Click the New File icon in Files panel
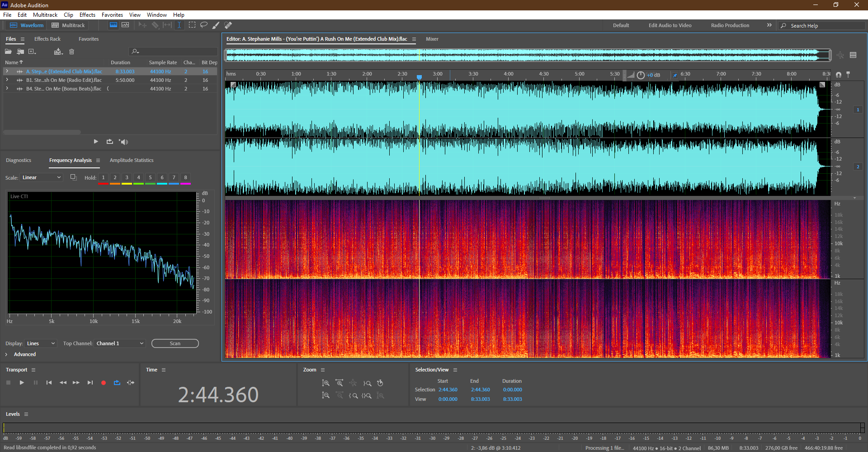 pos(32,52)
